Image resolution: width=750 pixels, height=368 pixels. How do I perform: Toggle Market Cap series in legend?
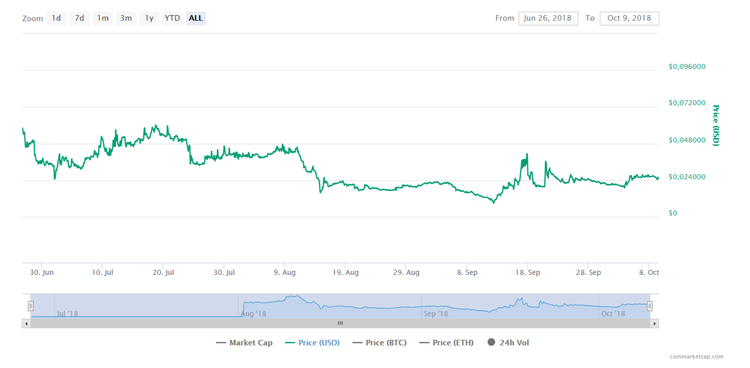point(244,343)
